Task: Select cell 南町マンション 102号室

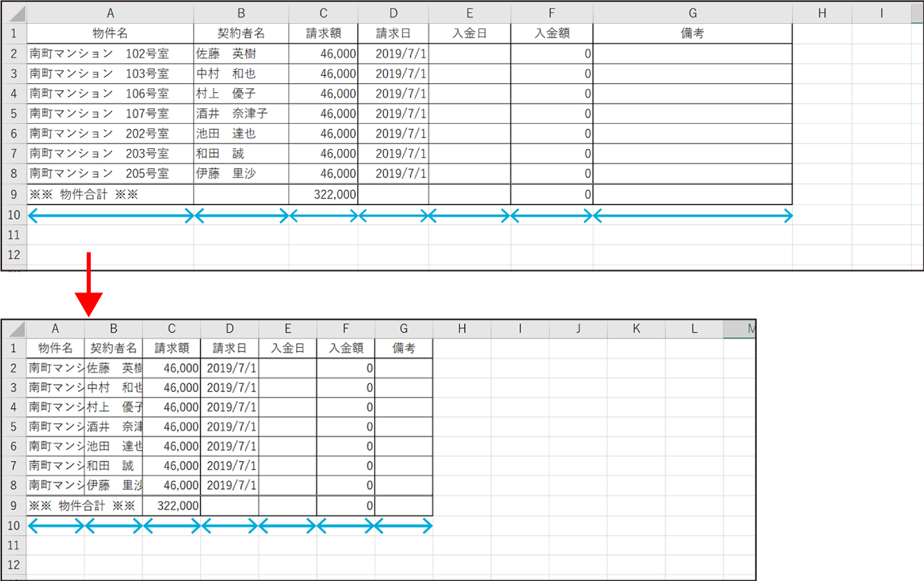Action: (110, 53)
